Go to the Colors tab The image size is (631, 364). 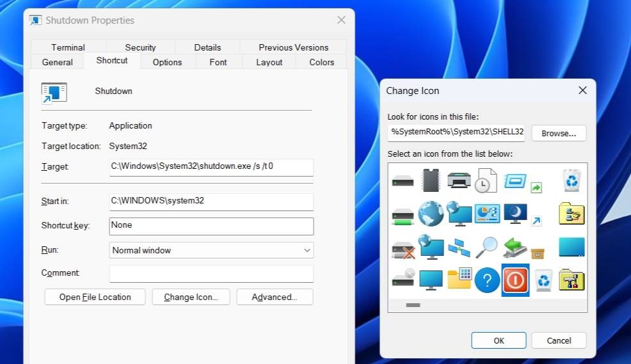pyautogui.click(x=321, y=62)
